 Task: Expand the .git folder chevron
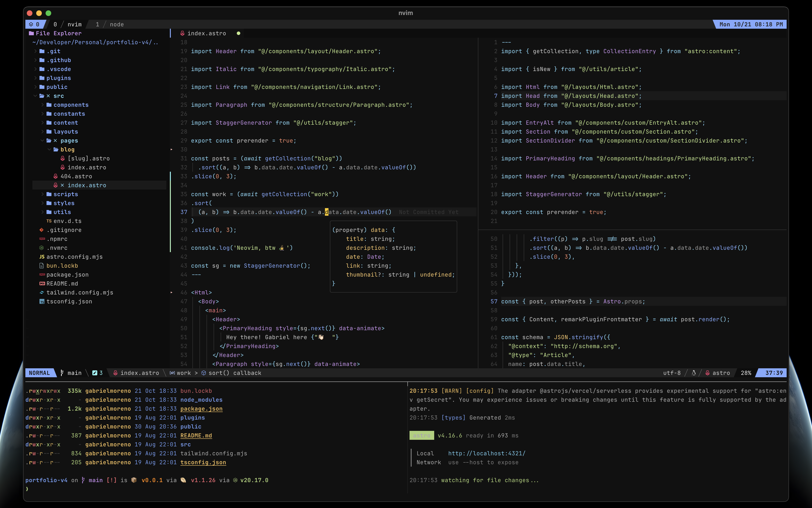coord(35,51)
